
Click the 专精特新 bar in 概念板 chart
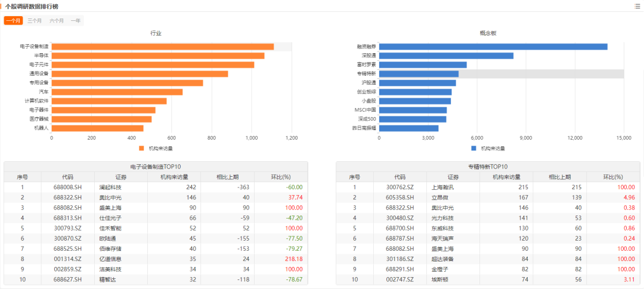point(419,73)
